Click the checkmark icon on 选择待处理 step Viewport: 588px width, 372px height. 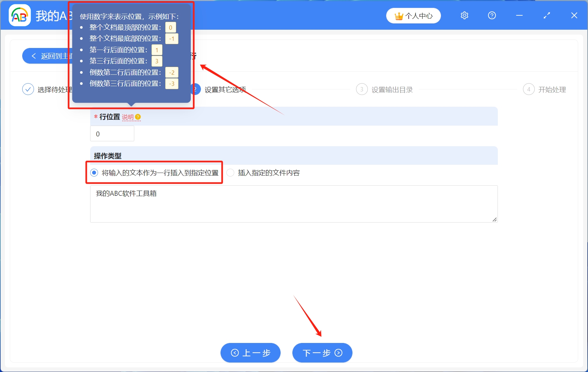[x=28, y=89]
